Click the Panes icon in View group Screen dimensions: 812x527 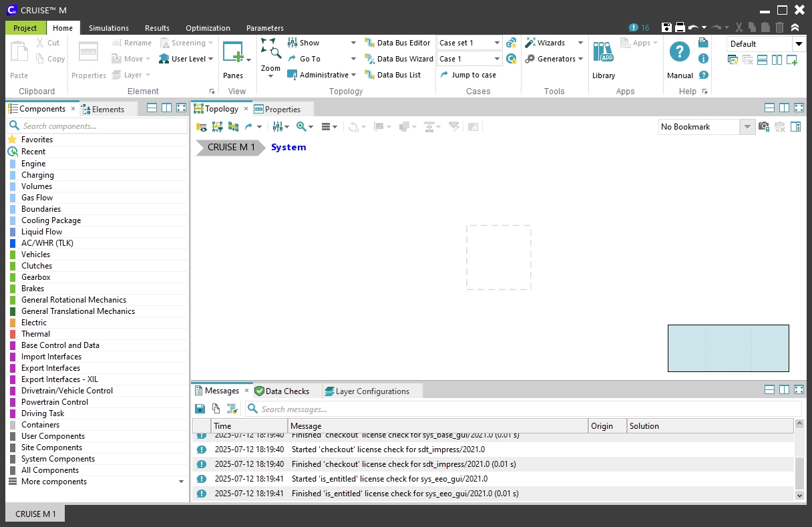click(x=233, y=53)
